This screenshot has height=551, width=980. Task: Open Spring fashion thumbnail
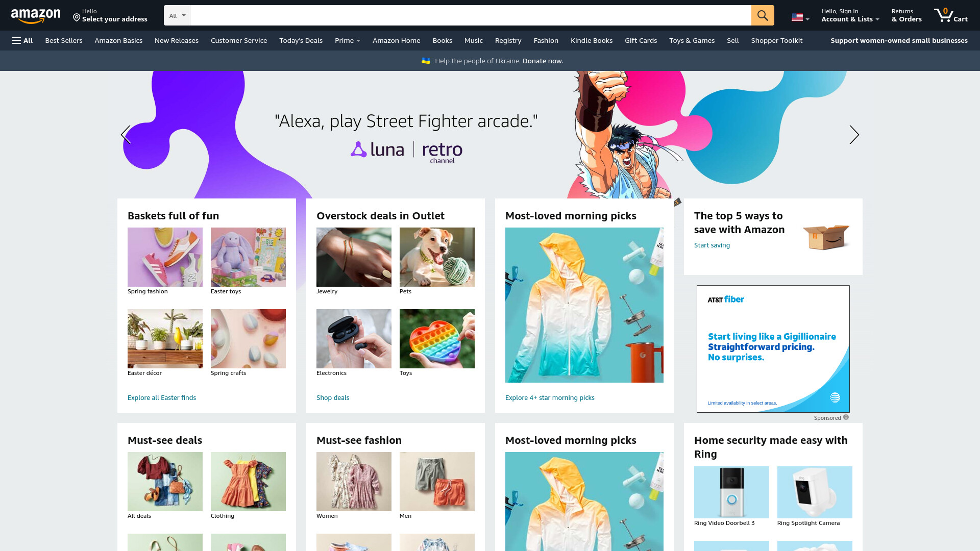pos(165,257)
